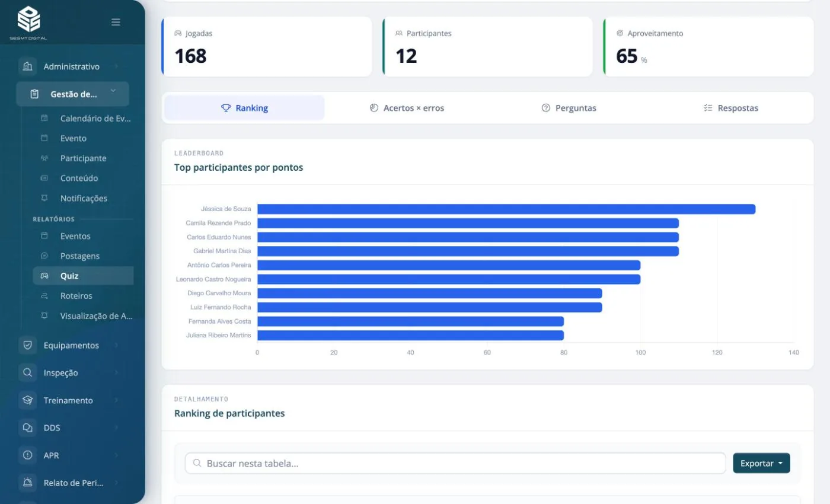Click the Notificações bell icon
The image size is (830, 504).
coord(44,198)
